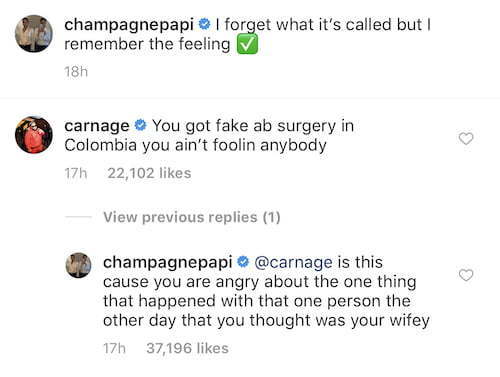Click the 18h timestamp on the caption

[76, 72]
